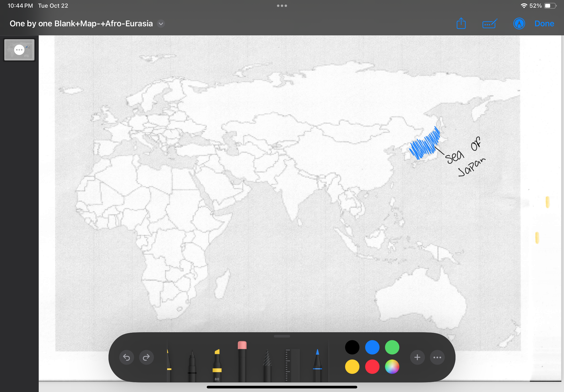Screen dimensions: 564x392
Task: Tap the 10:44 PM clock in status bar
Action: (x=20, y=6)
